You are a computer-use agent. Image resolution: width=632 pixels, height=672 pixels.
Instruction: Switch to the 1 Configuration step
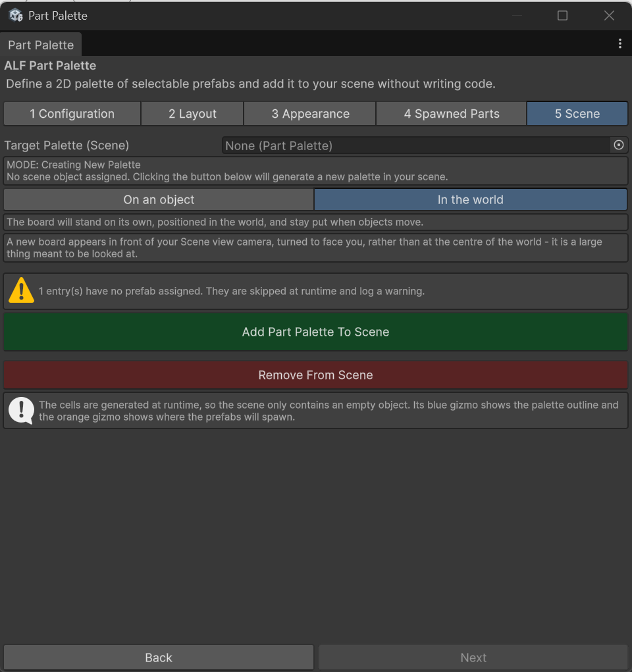click(x=72, y=114)
